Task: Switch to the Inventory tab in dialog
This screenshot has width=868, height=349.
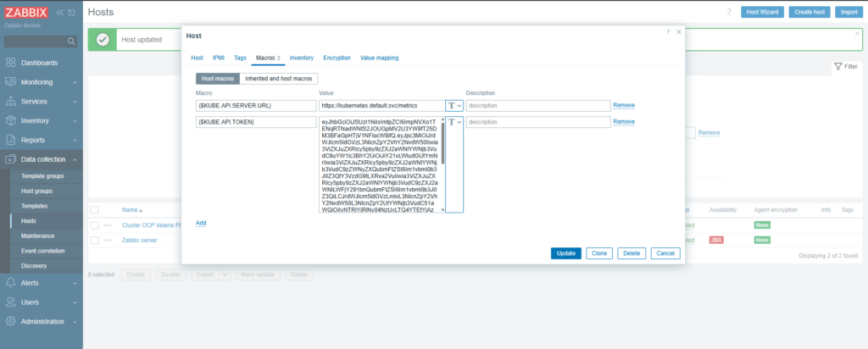Action: pos(302,58)
